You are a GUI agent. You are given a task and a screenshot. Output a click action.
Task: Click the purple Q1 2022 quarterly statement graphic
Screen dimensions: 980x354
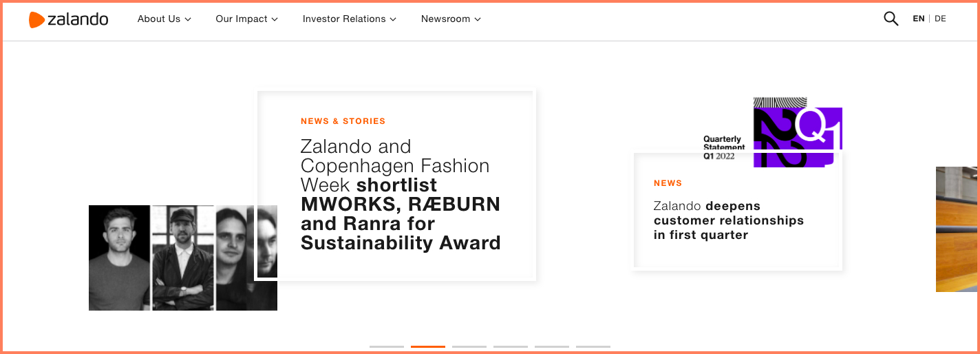pyautogui.click(x=798, y=132)
